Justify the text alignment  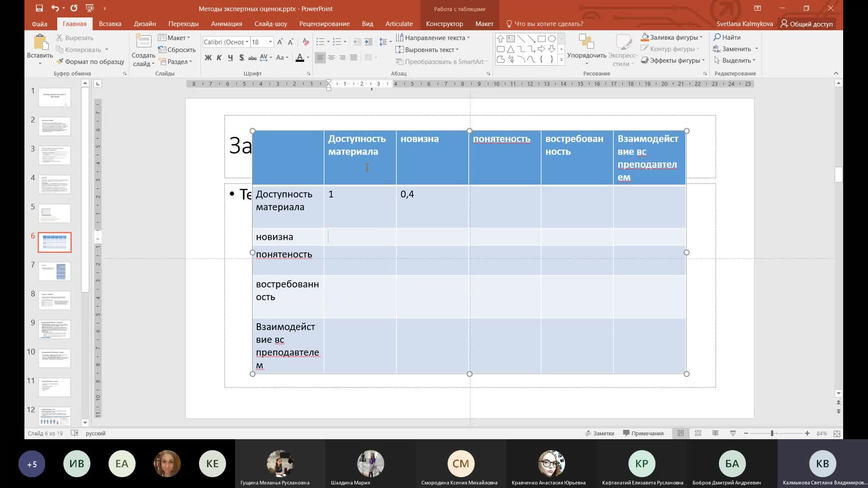click(x=354, y=57)
